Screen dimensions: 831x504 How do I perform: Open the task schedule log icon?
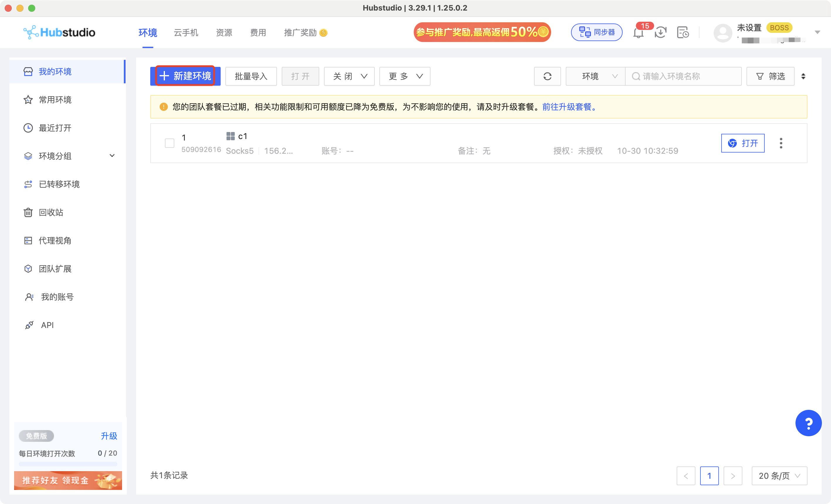683,32
